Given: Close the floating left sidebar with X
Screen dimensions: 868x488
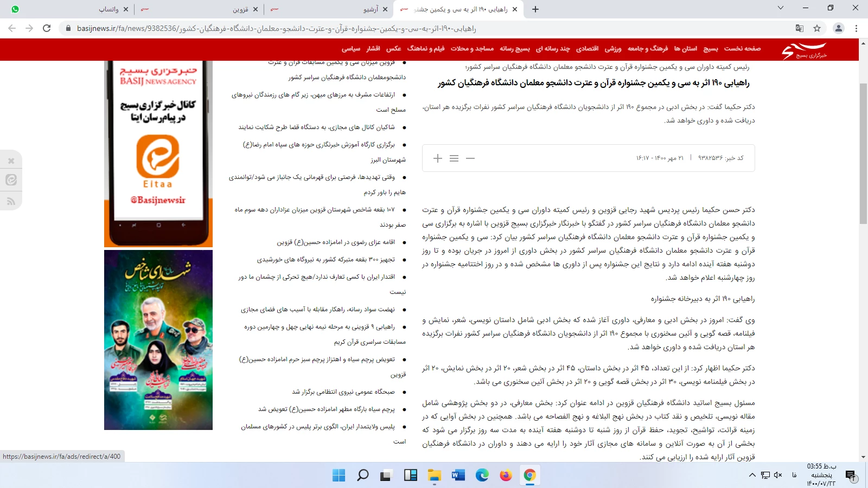Looking at the screenshot, I should 11,161.
